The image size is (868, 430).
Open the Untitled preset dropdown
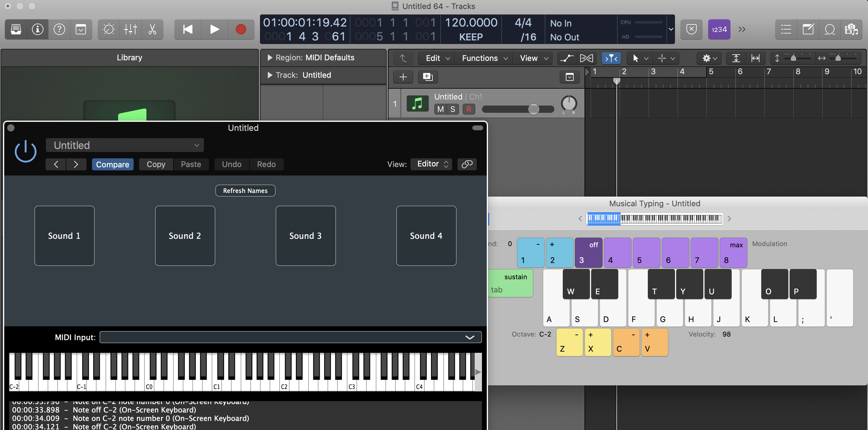pyautogui.click(x=125, y=145)
